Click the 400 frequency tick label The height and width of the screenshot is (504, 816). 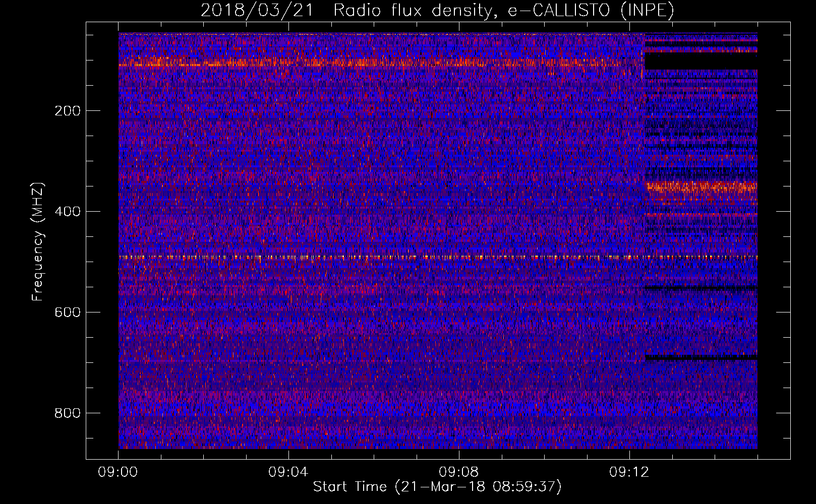[68, 212]
